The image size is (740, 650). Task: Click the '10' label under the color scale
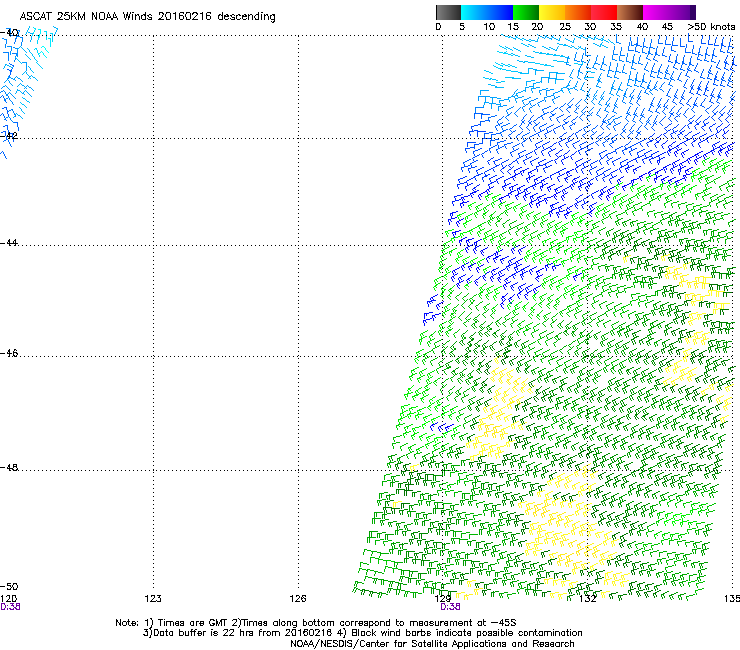point(489,27)
